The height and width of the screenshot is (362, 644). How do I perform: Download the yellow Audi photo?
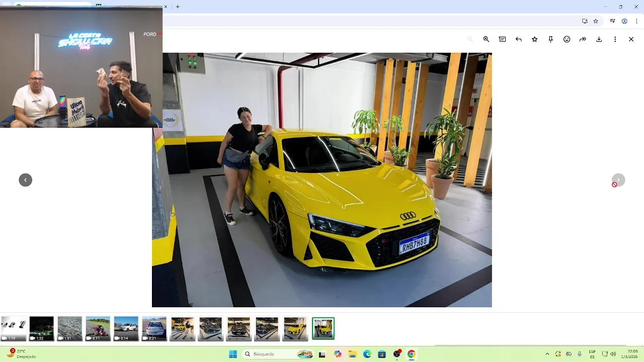coord(599,39)
